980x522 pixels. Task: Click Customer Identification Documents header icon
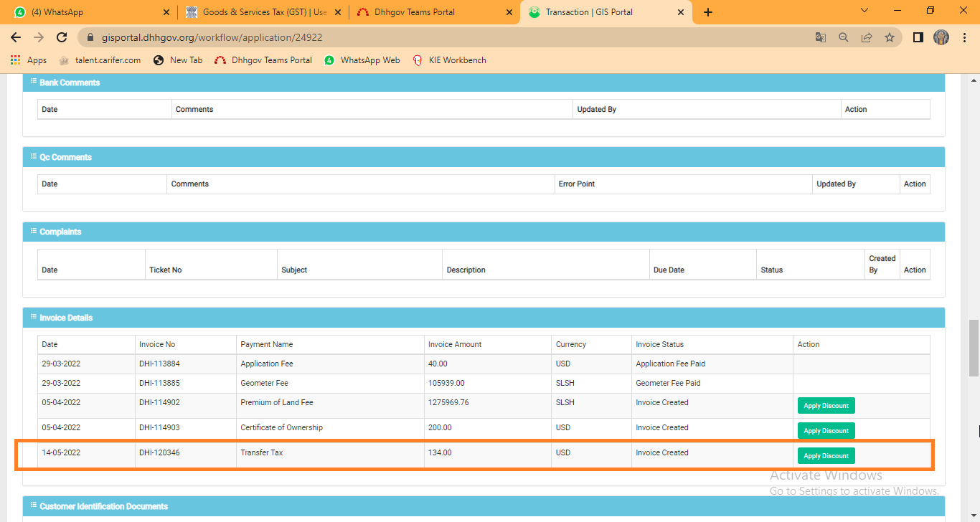click(x=33, y=506)
